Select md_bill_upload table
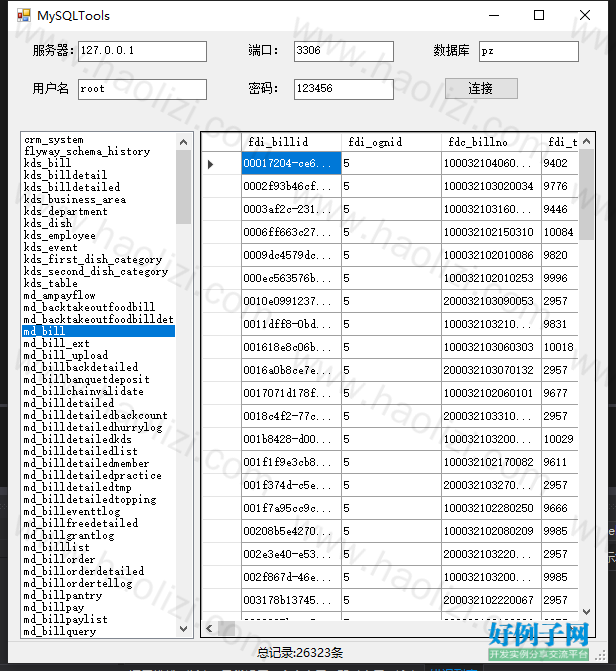Screen dimensions: 616x671 (98, 355)
